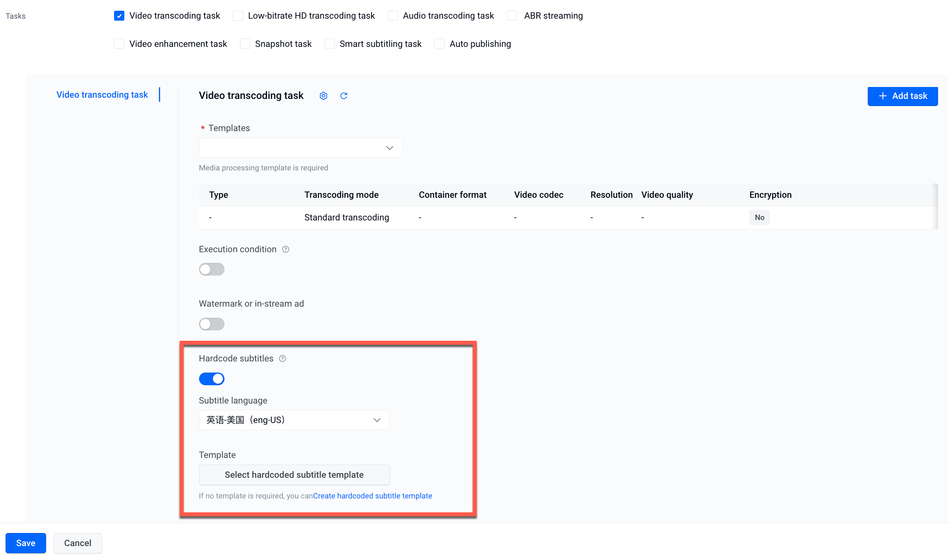Tick the ABR streaming checkbox
Screen dimensions: 948x560
pos(512,16)
